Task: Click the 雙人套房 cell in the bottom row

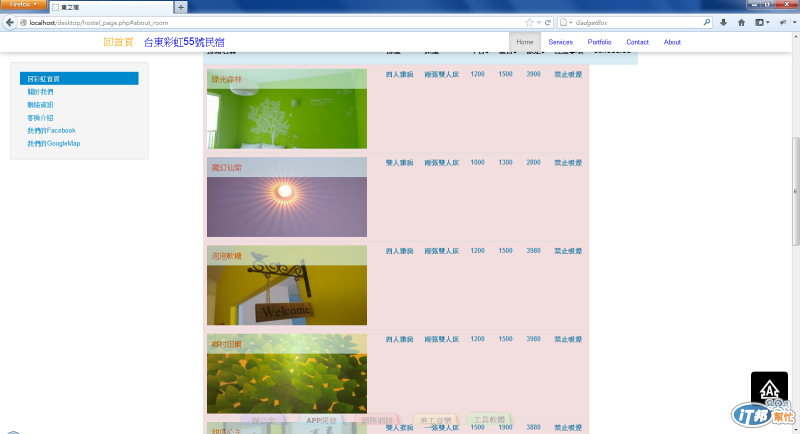Action: point(399,428)
